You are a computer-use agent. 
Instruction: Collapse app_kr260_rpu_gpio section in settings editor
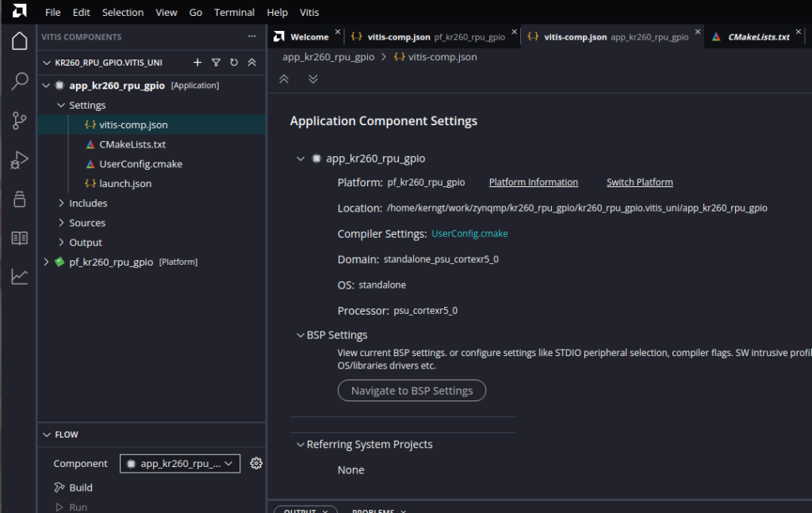click(301, 159)
